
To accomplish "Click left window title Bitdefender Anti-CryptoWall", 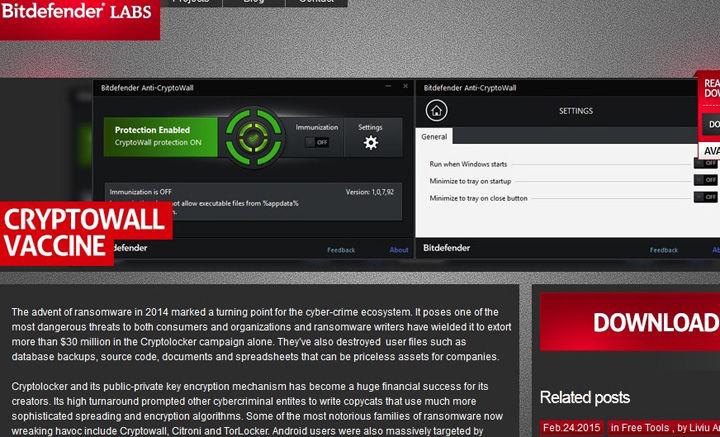I will pyautogui.click(x=147, y=88).
